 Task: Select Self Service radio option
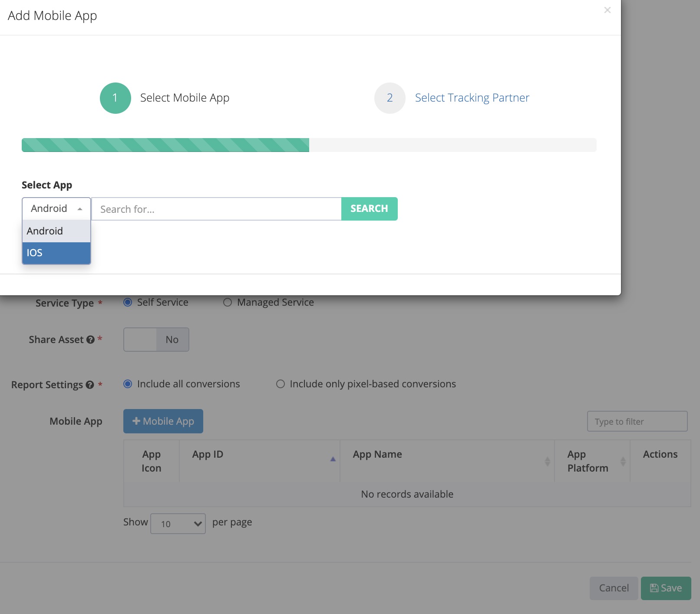click(x=128, y=303)
